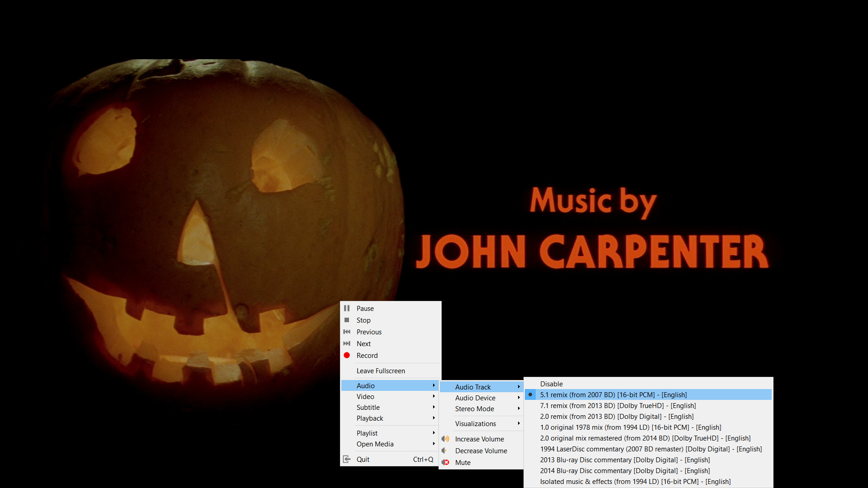
Task: Choose Mute in the Audio submenu
Action: pyautogui.click(x=481, y=462)
